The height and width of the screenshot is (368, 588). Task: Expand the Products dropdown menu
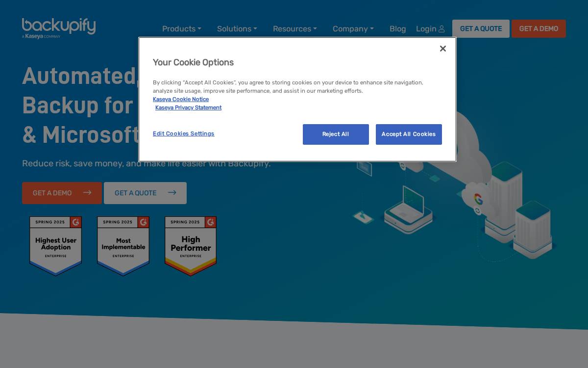182,28
